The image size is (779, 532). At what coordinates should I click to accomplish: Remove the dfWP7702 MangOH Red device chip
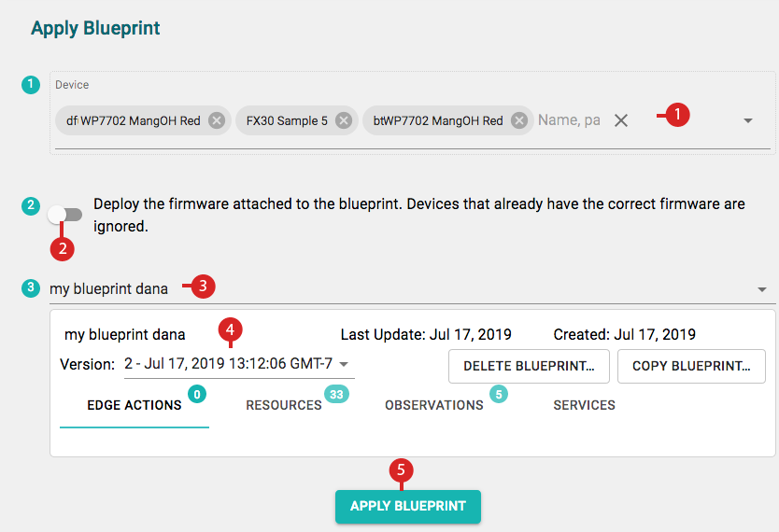pos(217,120)
